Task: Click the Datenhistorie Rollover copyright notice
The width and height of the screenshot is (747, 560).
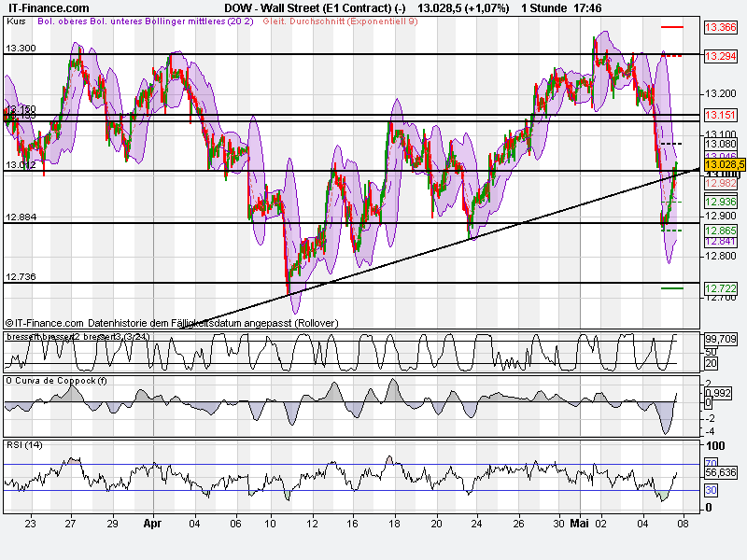Action: [172, 323]
